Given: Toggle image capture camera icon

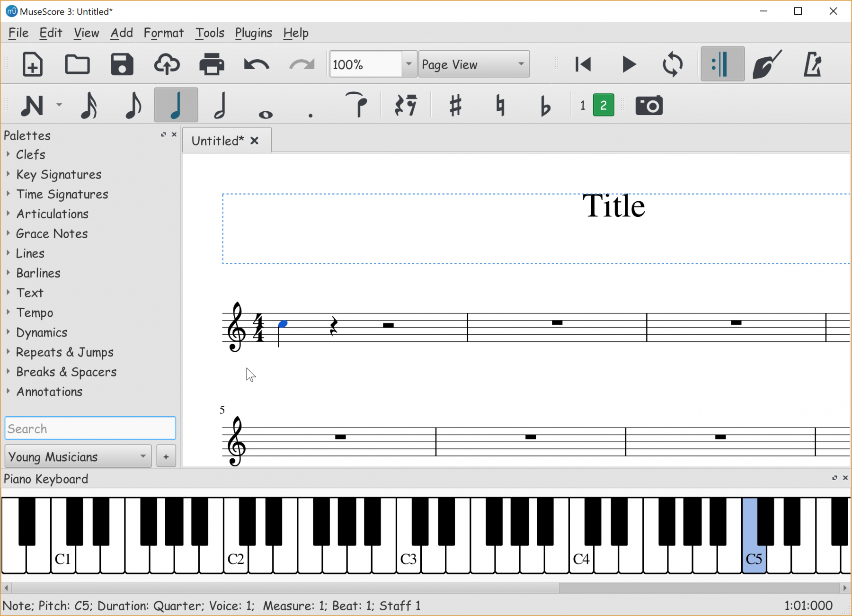Looking at the screenshot, I should click(x=649, y=105).
